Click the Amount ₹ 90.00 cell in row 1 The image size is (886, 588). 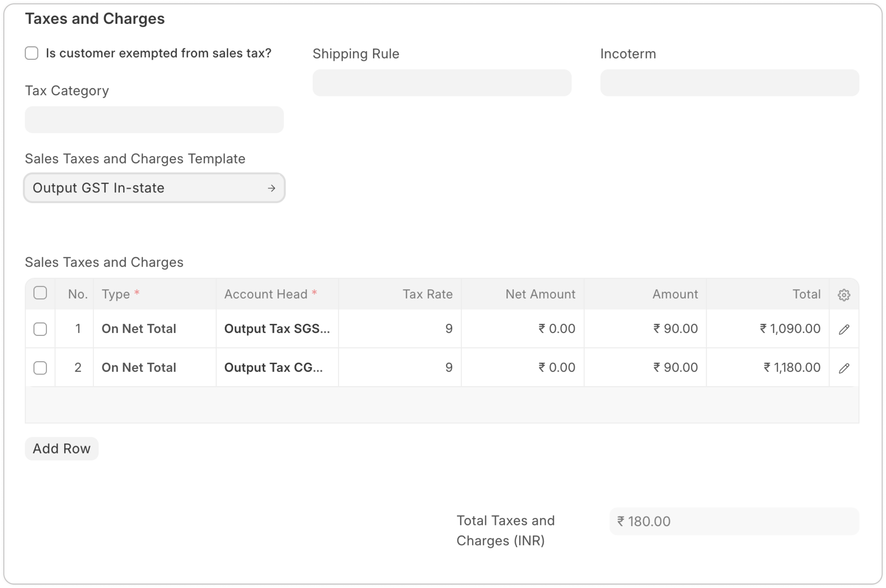[645, 329]
